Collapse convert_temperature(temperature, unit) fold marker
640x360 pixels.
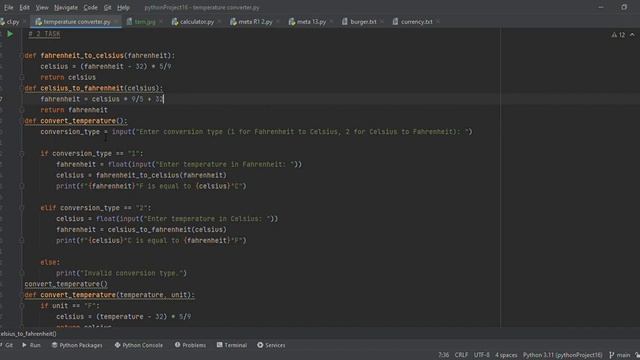[22, 295]
